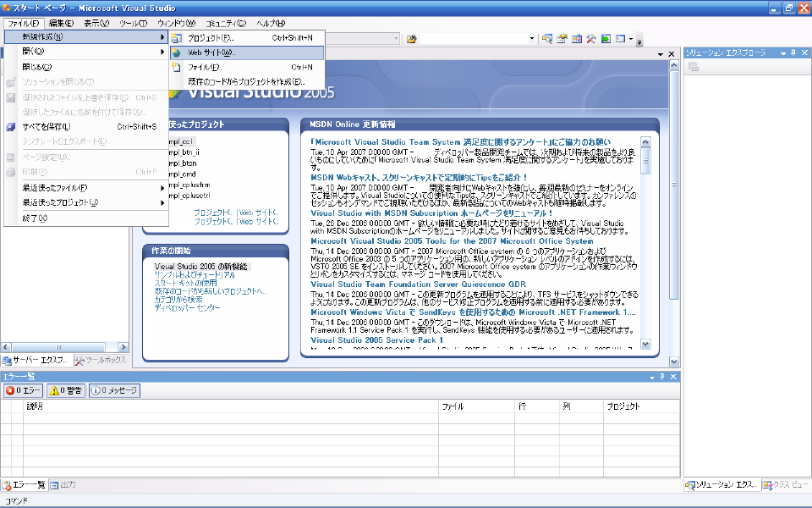
Task: Open the Toolbox hammer-and-wrench toolbar icon
Action: click(x=591, y=39)
